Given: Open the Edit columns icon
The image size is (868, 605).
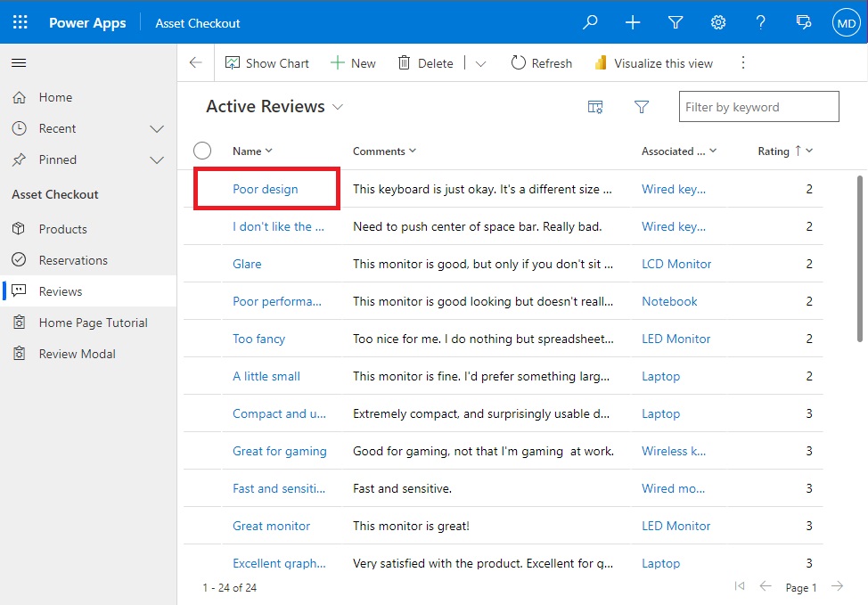Looking at the screenshot, I should [x=594, y=106].
